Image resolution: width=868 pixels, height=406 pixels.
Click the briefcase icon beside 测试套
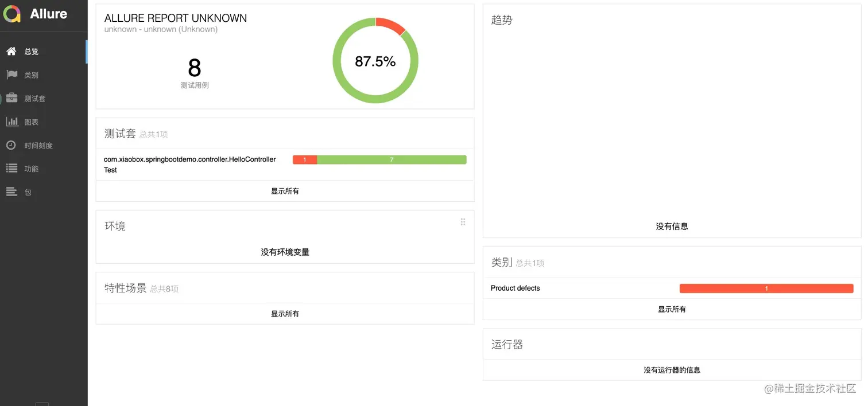[x=11, y=98]
